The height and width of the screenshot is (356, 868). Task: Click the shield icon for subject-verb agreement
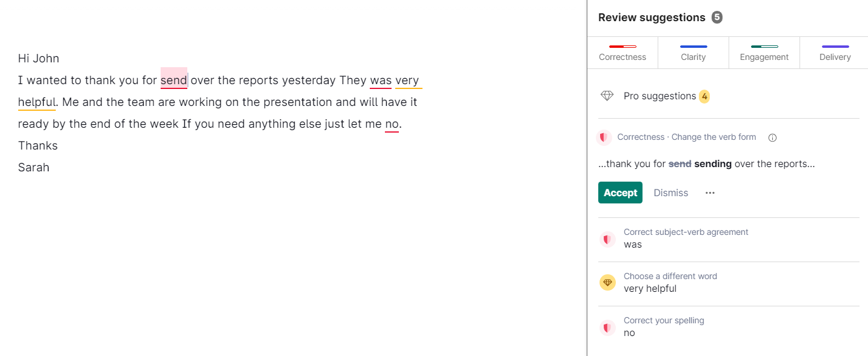[x=607, y=239]
